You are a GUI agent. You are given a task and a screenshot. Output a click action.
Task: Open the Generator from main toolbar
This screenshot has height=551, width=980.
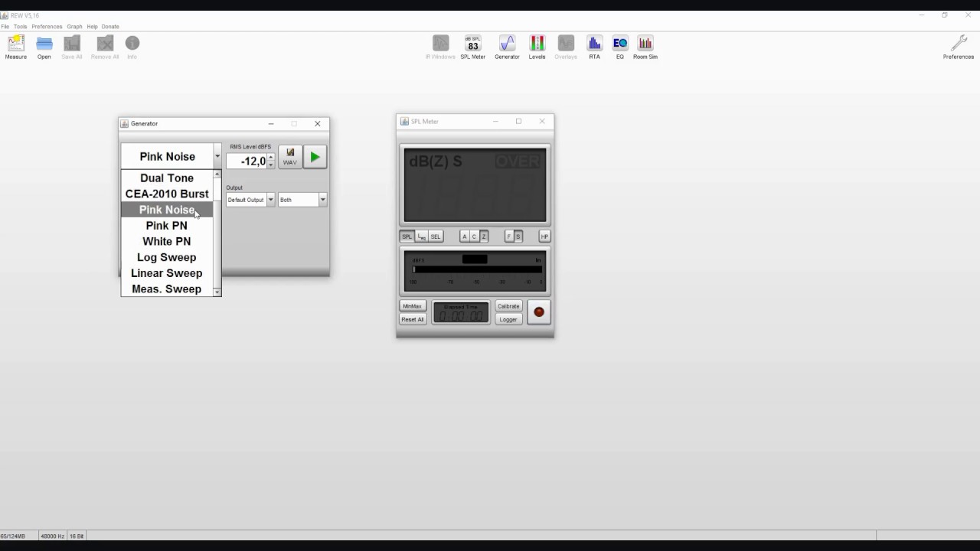[x=507, y=47]
